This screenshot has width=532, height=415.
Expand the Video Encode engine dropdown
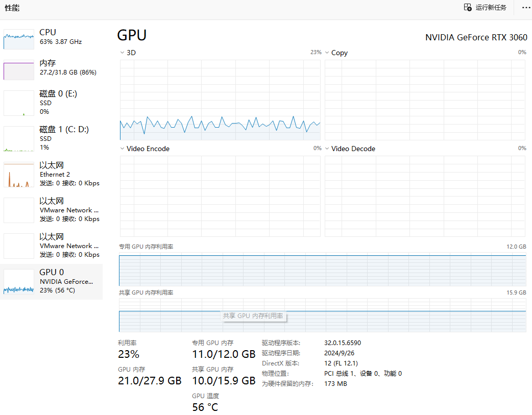[122, 149]
